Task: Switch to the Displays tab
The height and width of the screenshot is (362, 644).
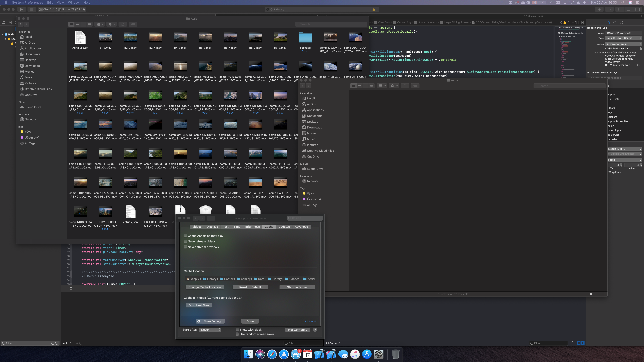Action: 212,227
